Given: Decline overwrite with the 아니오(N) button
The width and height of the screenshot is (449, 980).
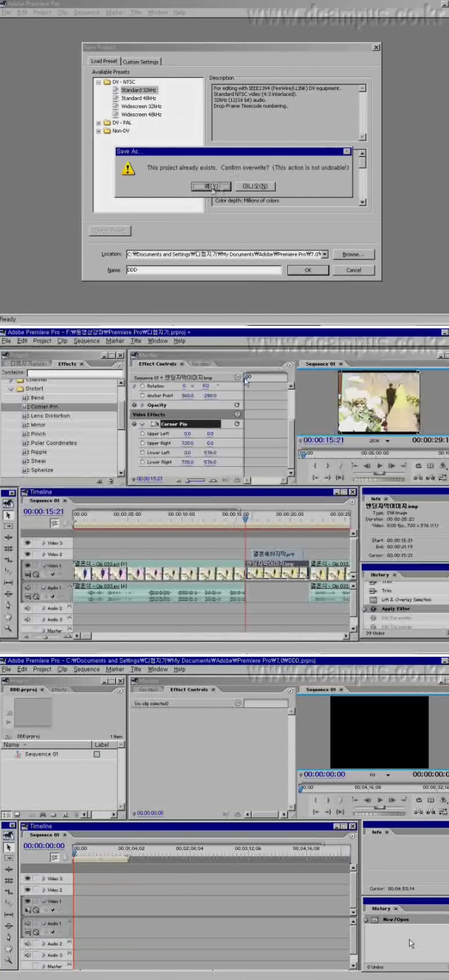Looking at the screenshot, I should pos(255,186).
